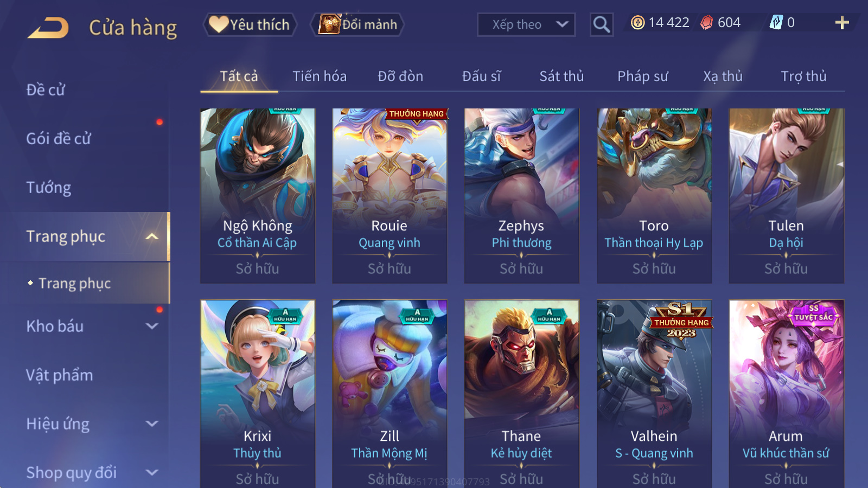The height and width of the screenshot is (488, 868).
Task: Switch to the Pháp sư tab
Action: [642, 76]
